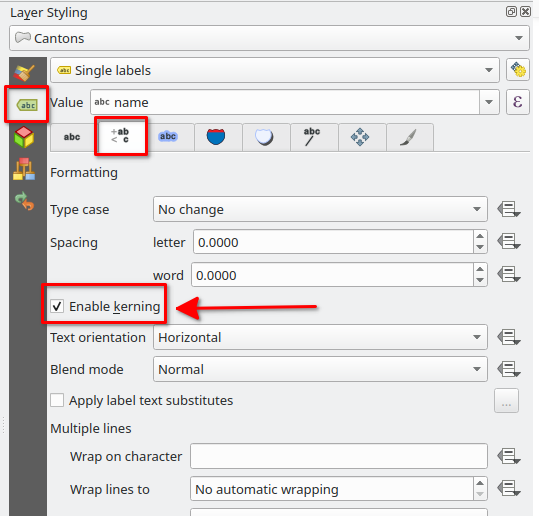Open the Single labels dropdown
Screen dimensions: 539x516
coord(275,70)
